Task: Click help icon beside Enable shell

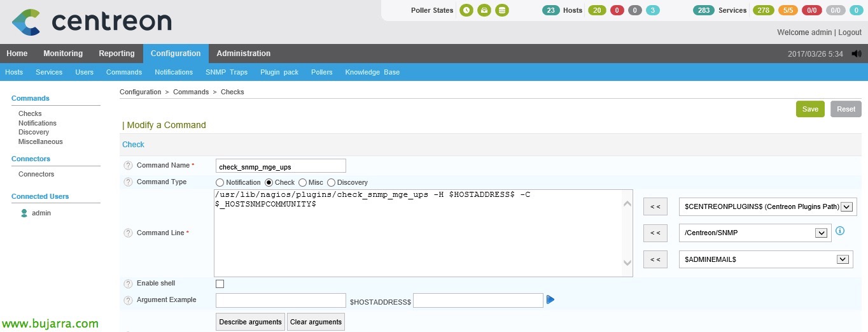Action: [128, 284]
